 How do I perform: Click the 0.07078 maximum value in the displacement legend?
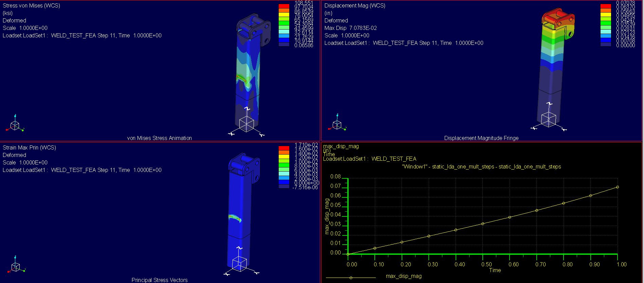pos(625,3)
